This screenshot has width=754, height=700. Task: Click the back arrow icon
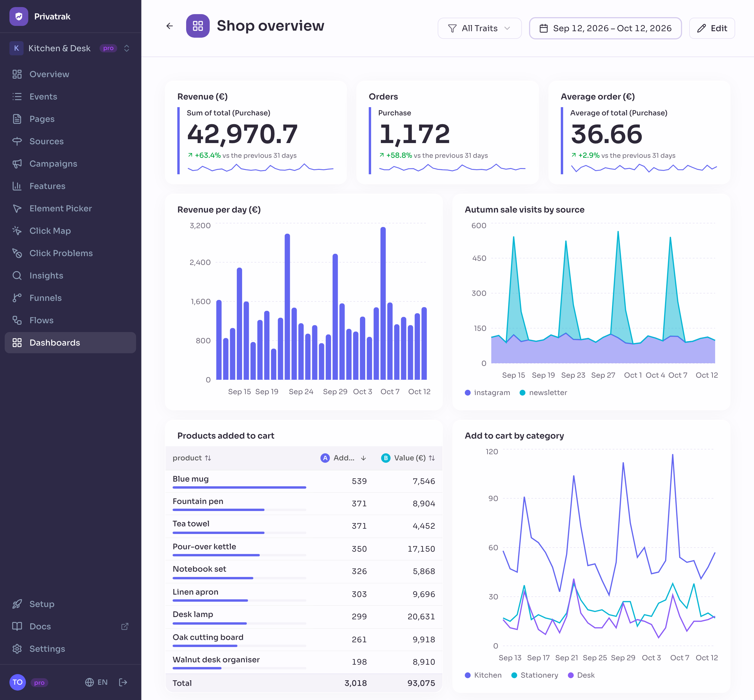point(169,26)
